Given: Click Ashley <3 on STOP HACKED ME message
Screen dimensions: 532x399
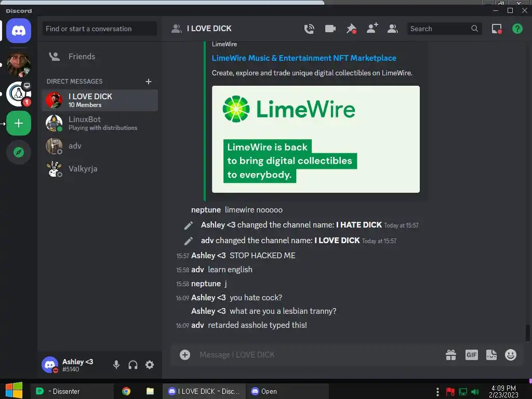Looking at the screenshot, I should coord(208,256).
